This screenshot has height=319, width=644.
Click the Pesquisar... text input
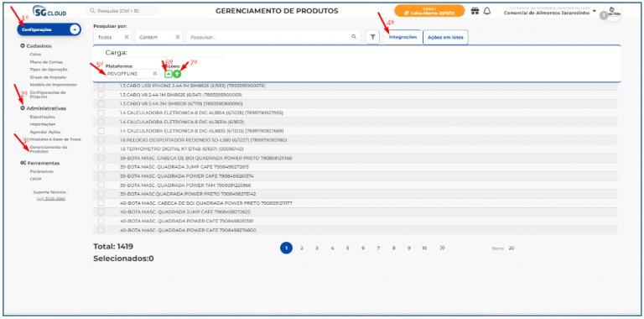273,37
